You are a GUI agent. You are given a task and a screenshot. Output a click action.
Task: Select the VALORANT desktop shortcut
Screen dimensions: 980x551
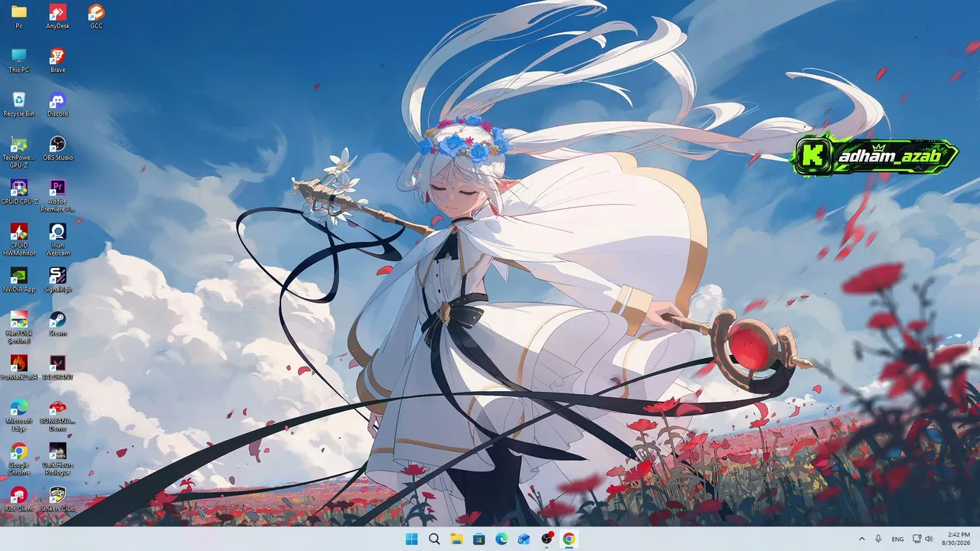point(57,368)
